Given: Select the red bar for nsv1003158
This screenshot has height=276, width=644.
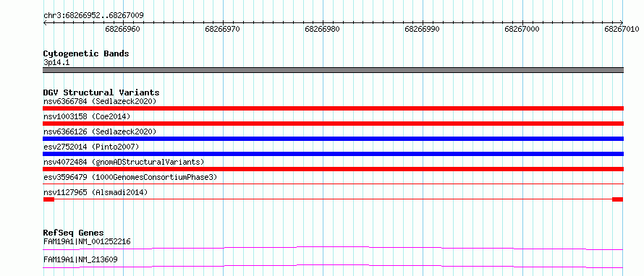Looking at the screenshot, I should (333, 124).
